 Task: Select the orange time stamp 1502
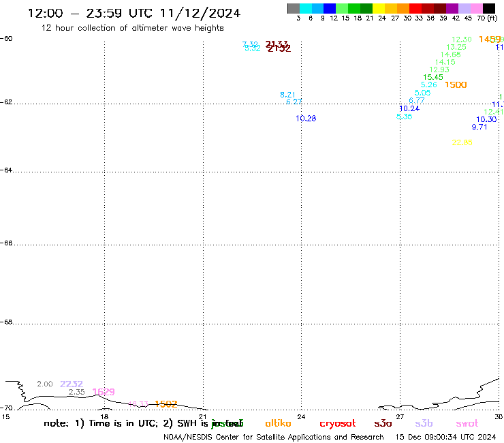[x=166, y=404]
